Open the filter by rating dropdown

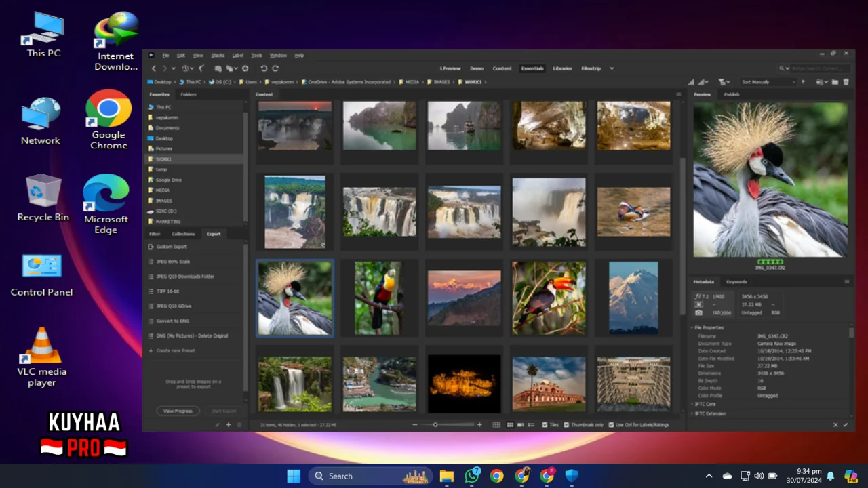click(724, 82)
